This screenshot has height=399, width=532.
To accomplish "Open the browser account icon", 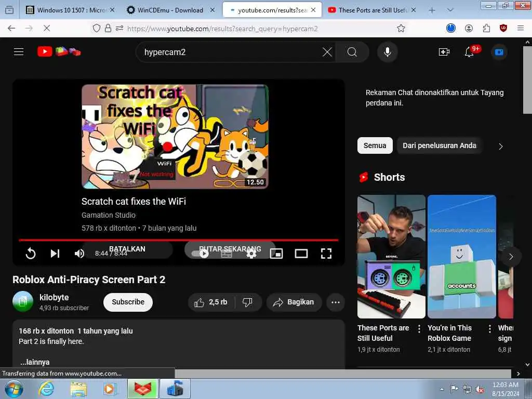I will pos(469,28).
